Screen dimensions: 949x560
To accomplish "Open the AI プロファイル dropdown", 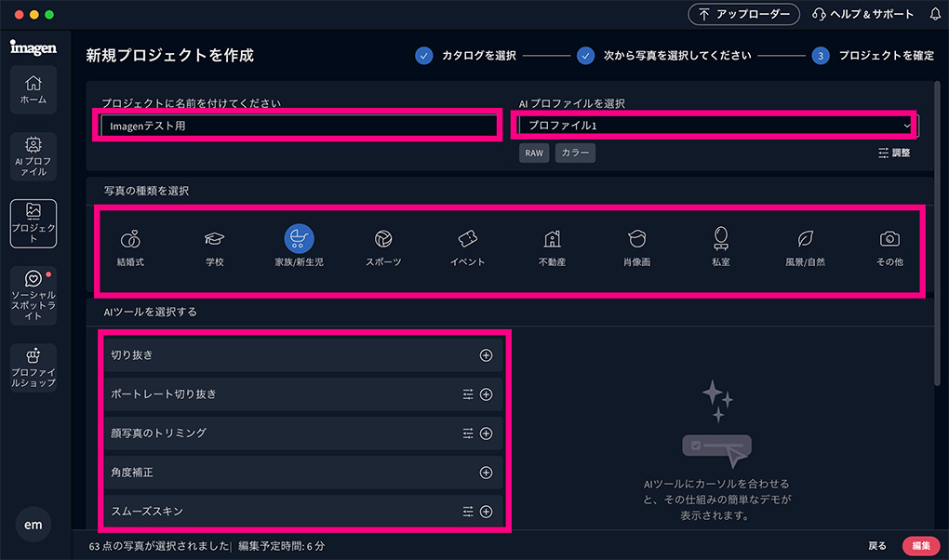I will (x=715, y=125).
